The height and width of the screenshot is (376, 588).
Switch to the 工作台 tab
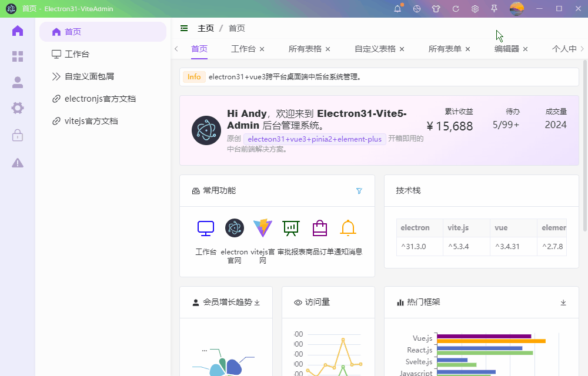(x=243, y=49)
